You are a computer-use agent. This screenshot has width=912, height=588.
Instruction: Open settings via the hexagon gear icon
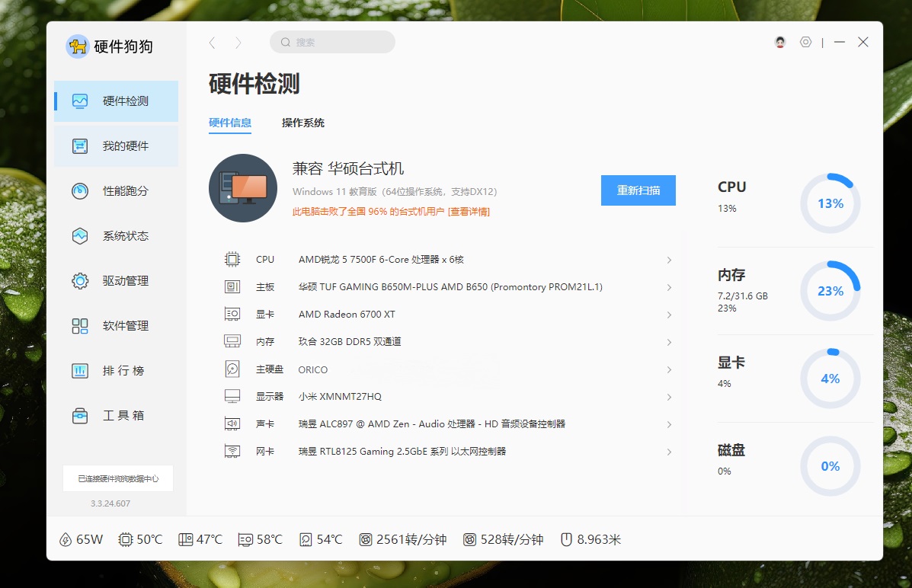coord(805,42)
